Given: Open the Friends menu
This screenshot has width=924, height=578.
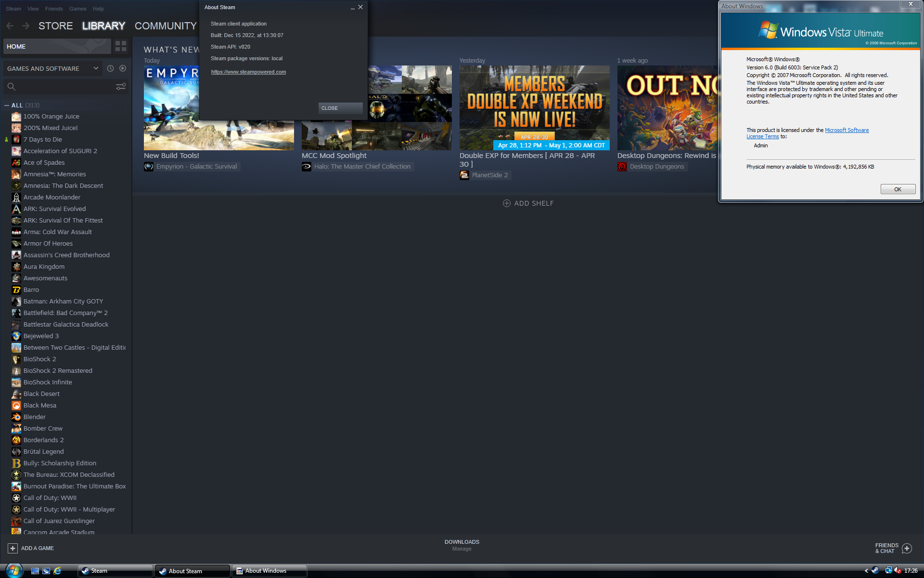Looking at the screenshot, I should pos(54,9).
